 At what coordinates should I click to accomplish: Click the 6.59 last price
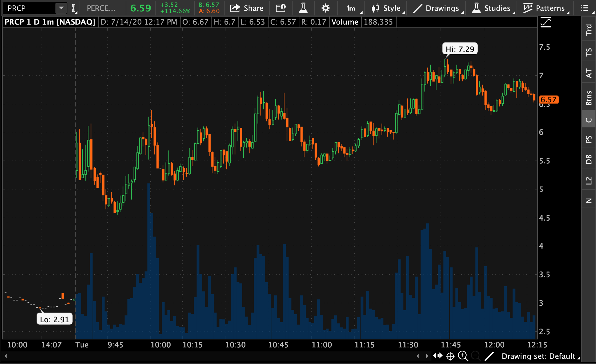pos(141,8)
